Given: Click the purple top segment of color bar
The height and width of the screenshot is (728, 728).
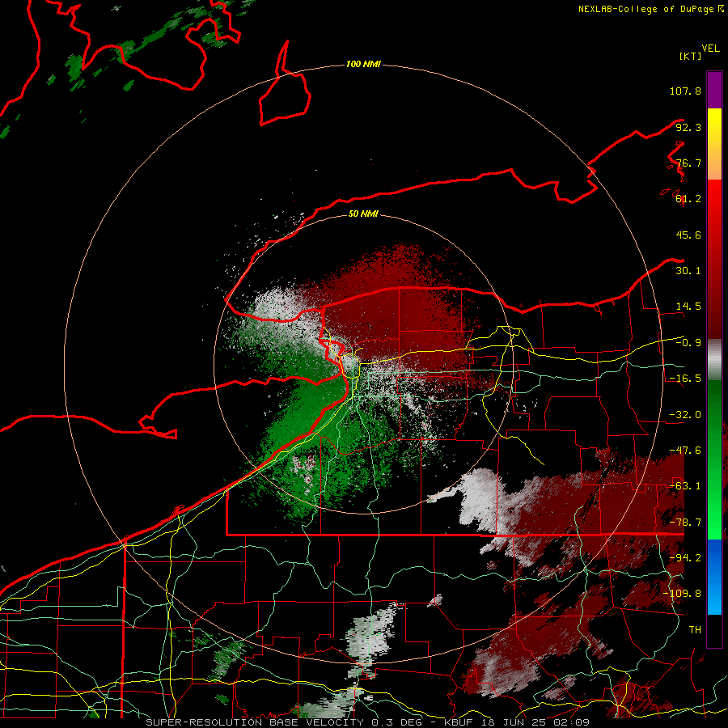Looking at the screenshot, I should click(714, 90).
